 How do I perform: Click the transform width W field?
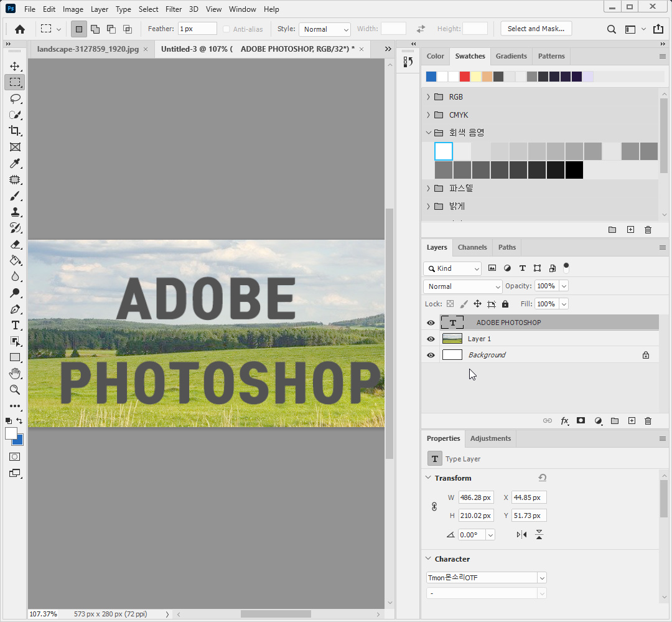[x=476, y=497]
